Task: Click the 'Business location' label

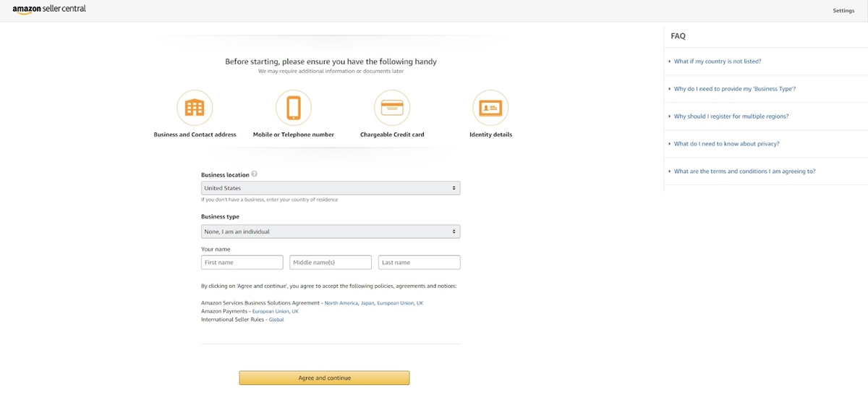Action: [225, 174]
